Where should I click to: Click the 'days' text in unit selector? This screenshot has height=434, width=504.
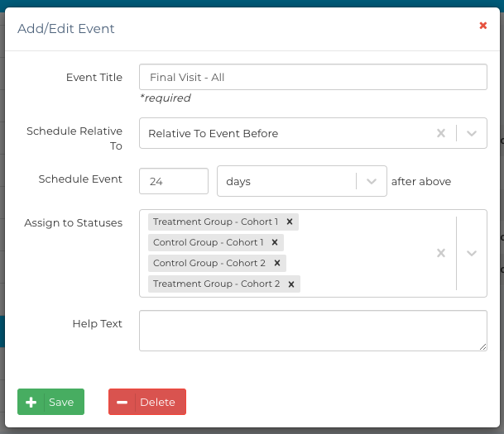point(238,181)
